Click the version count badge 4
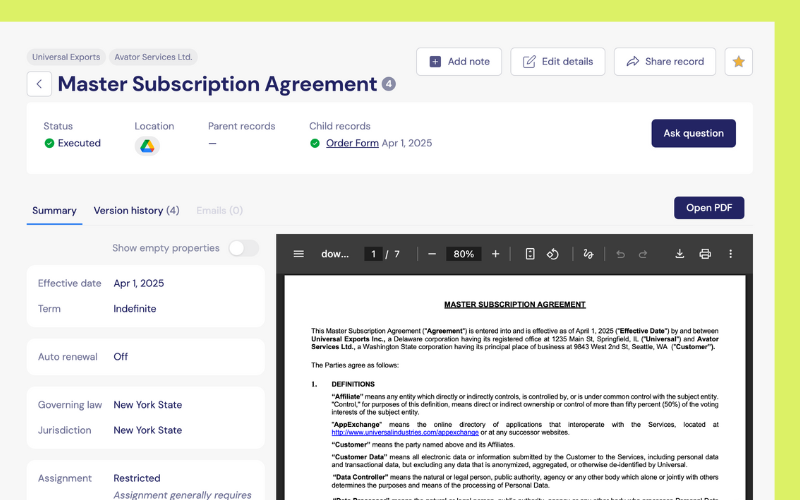The height and width of the screenshot is (500, 800). point(389,84)
